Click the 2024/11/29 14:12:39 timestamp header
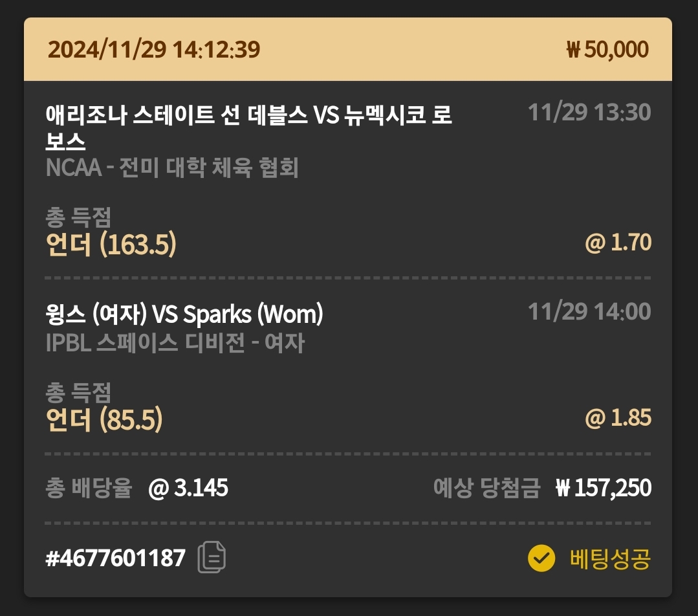 coord(154,50)
